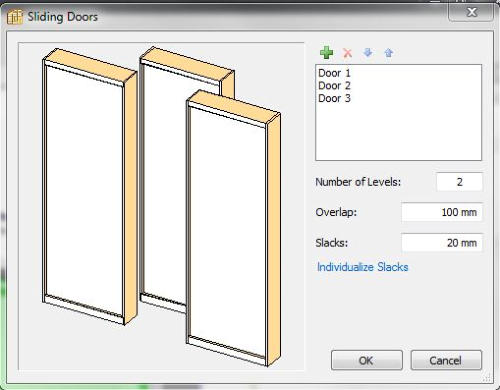
Task: Open the Individualize Slacks link
Action: point(363,267)
